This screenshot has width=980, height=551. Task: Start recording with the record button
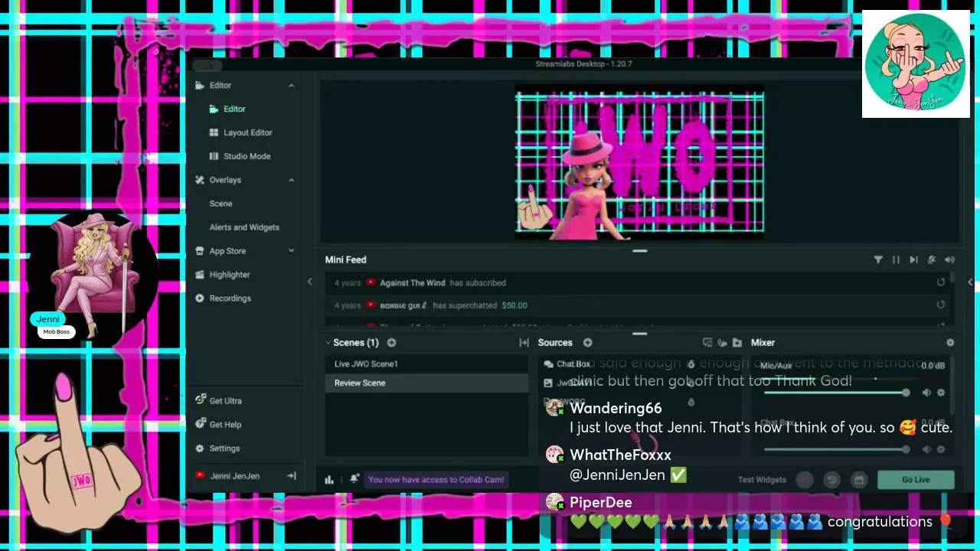click(804, 480)
